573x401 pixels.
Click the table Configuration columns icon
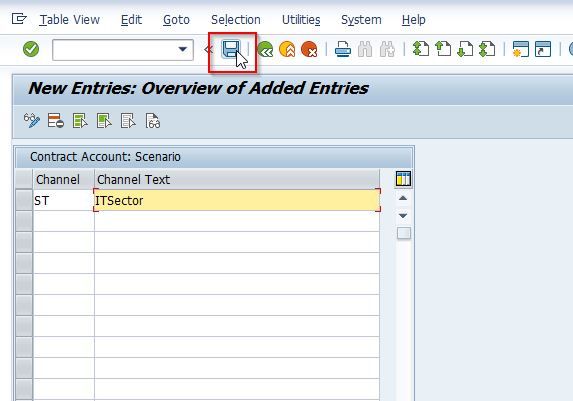[403, 179]
